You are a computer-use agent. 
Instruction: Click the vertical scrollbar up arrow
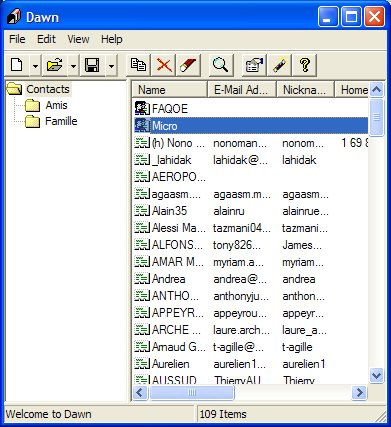[377, 89]
